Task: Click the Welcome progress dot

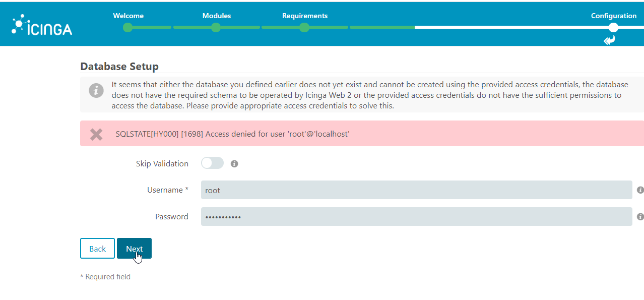Action: coord(128,27)
